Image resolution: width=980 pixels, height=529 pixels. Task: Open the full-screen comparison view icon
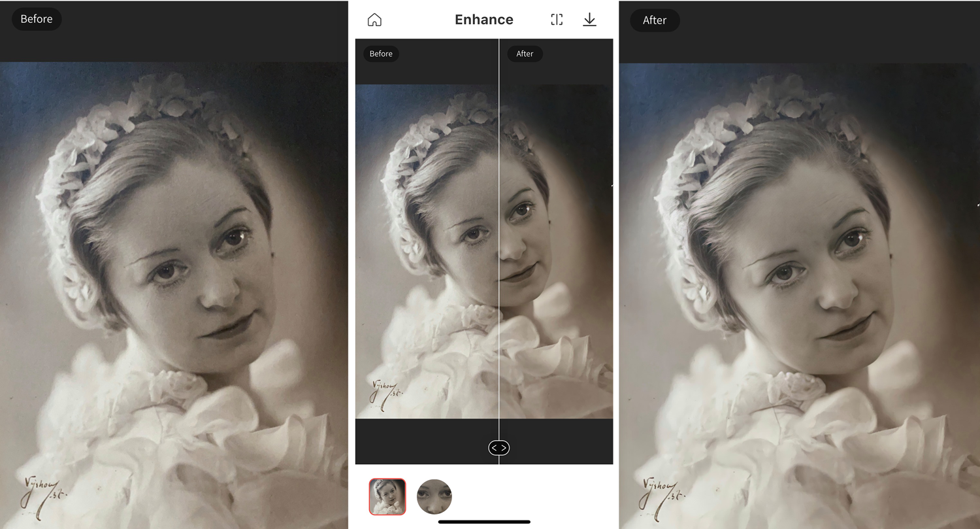point(557,19)
